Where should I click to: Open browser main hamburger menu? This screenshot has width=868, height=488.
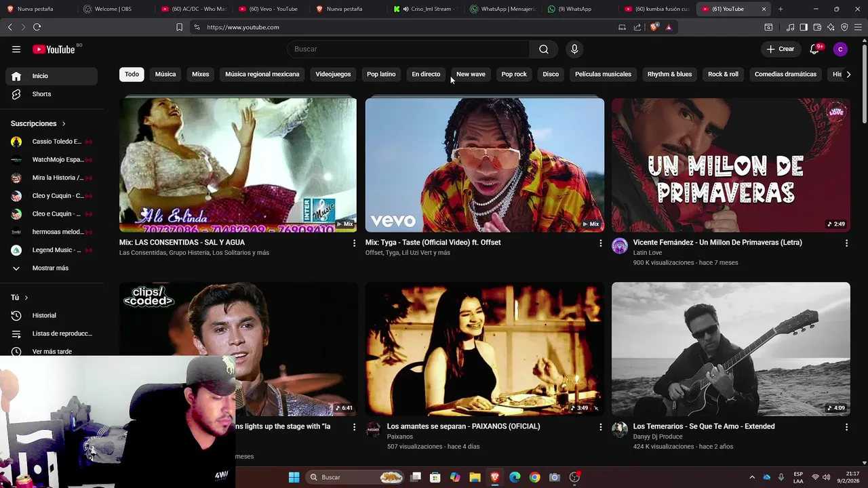tap(858, 27)
